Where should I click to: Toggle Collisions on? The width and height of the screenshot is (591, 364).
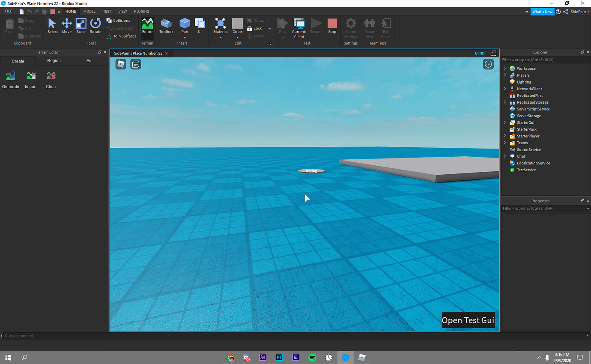point(119,20)
